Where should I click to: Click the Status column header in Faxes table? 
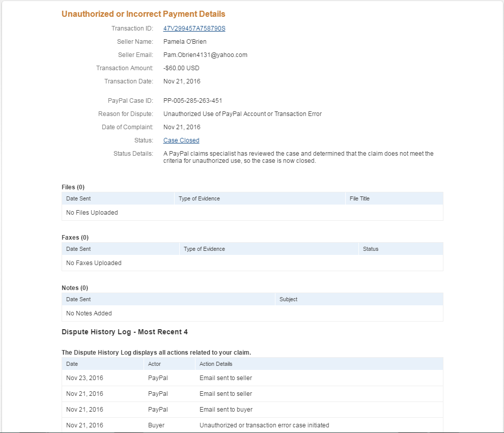point(371,249)
